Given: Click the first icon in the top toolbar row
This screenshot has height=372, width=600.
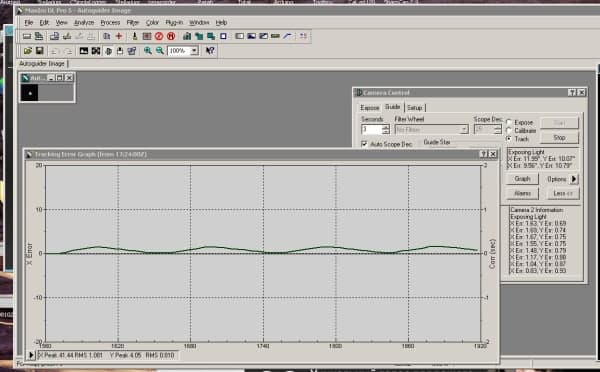Looking at the screenshot, I should [x=27, y=36].
